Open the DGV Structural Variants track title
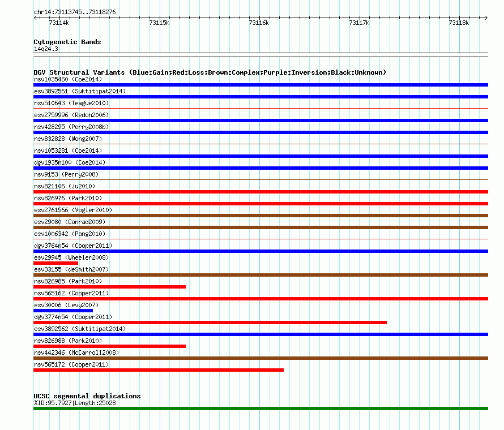The width and height of the screenshot is (504, 430). click(x=210, y=72)
